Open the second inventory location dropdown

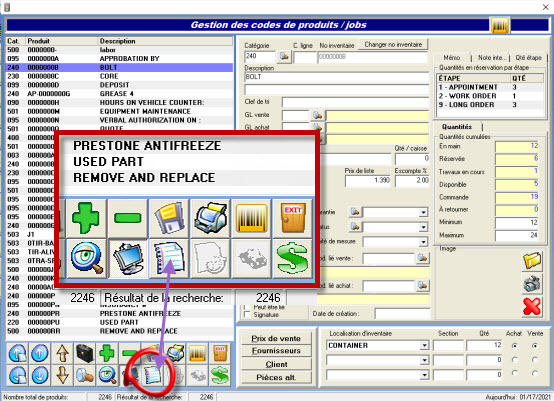tap(424, 360)
